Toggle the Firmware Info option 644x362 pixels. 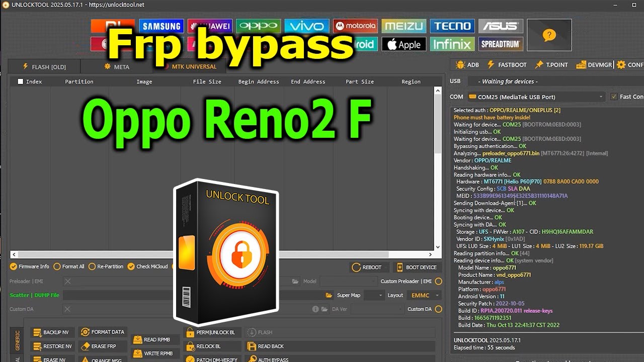point(30,266)
